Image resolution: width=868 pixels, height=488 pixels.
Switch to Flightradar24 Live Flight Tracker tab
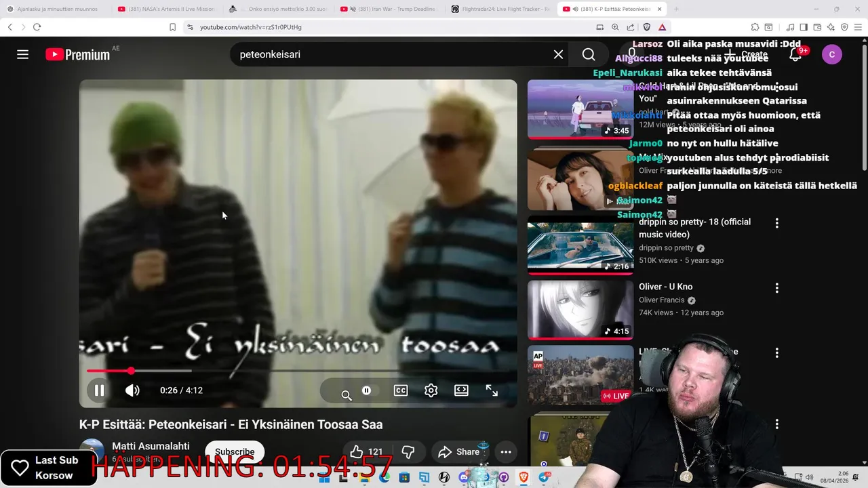[x=500, y=9]
